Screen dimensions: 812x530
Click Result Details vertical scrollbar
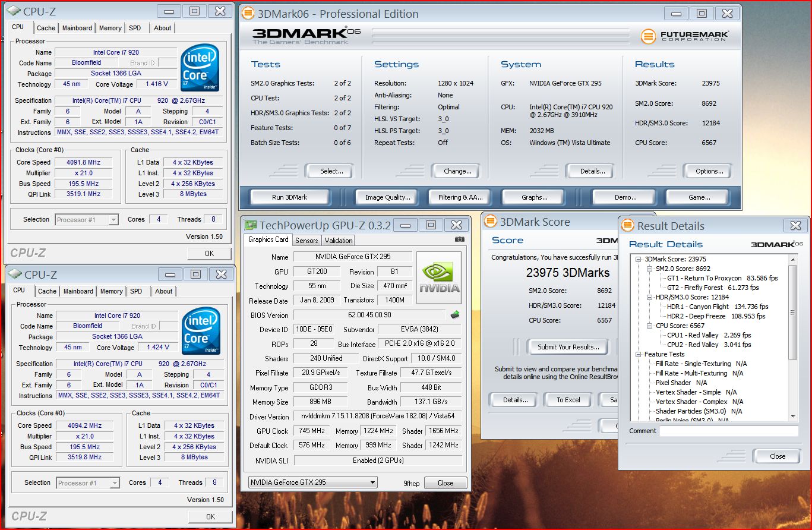[x=793, y=337]
